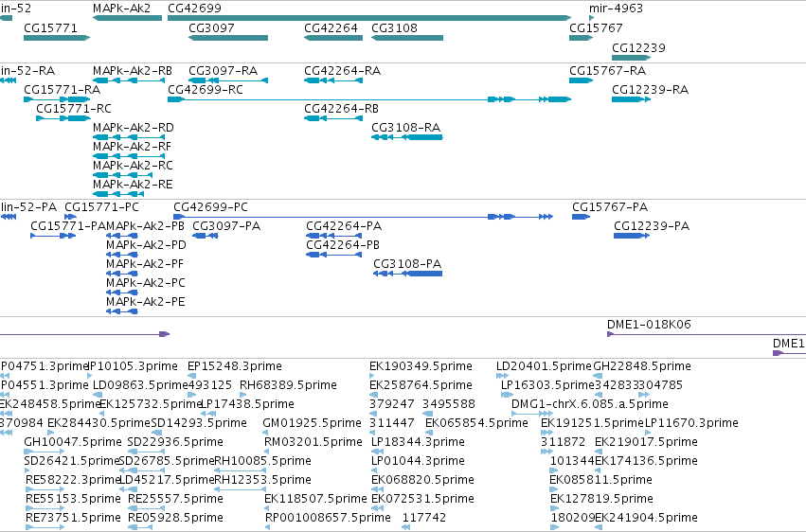Image resolution: width=806 pixels, height=532 pixels.
Task: Select transcript MAPk-Ak2-RE
Action: click(x=118, y=194)
